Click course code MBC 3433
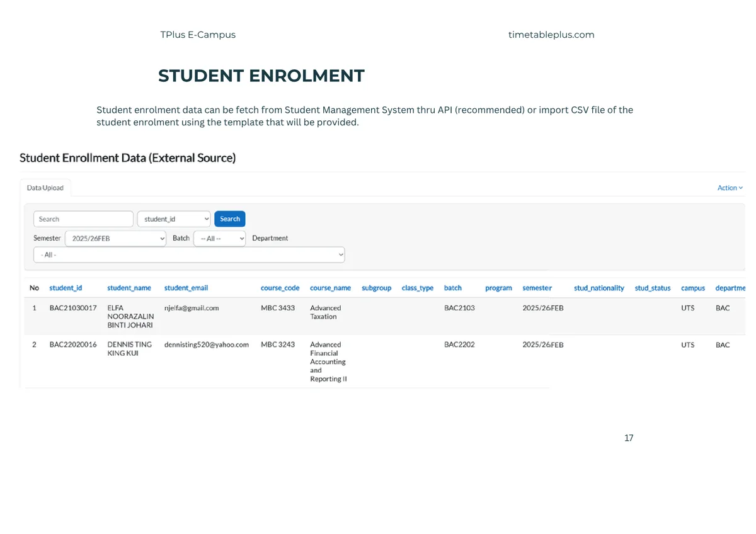Viewport: 756px width, 534px height. (278, 308)
